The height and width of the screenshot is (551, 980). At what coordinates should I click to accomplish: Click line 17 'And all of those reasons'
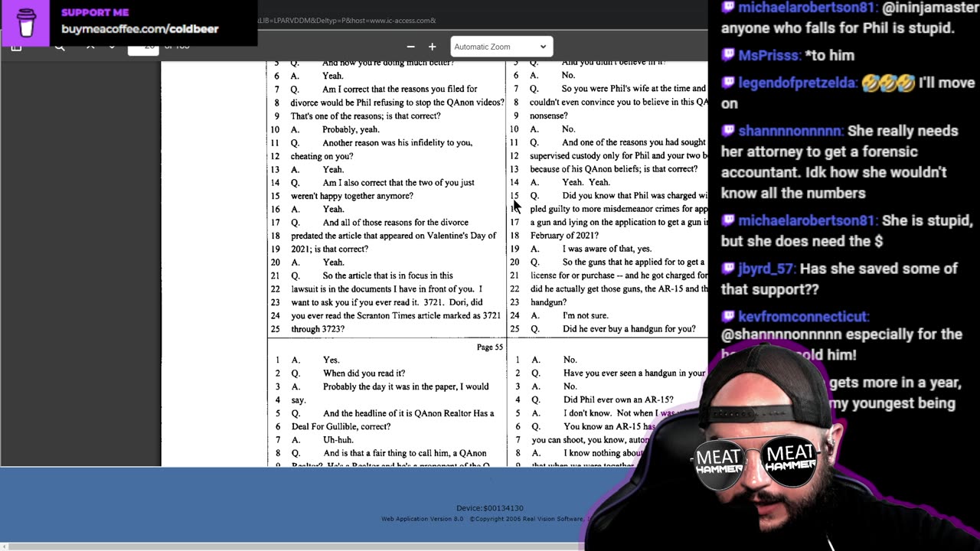coord(395,223)
